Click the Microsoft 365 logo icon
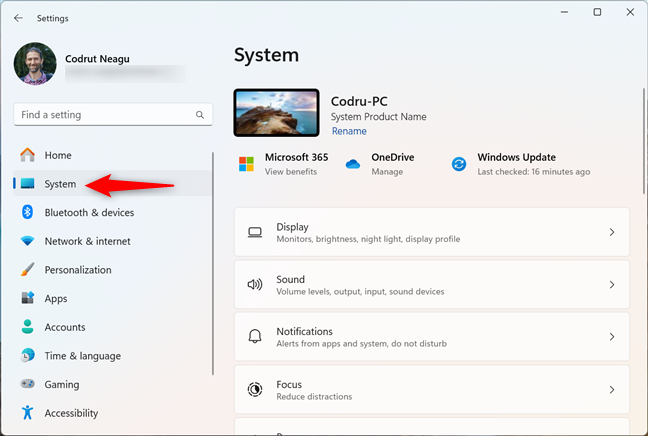This screenshot has height=436, width=648. 247,164
